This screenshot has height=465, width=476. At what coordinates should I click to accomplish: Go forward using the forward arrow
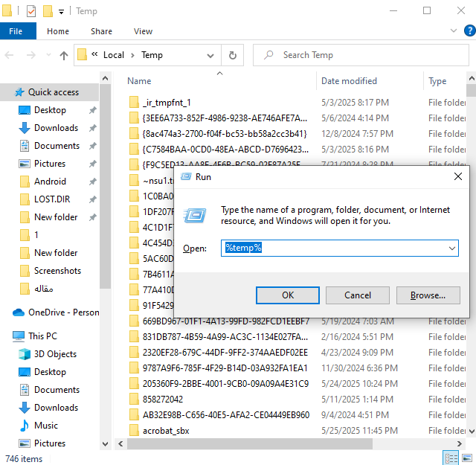[x=31, y=55]
